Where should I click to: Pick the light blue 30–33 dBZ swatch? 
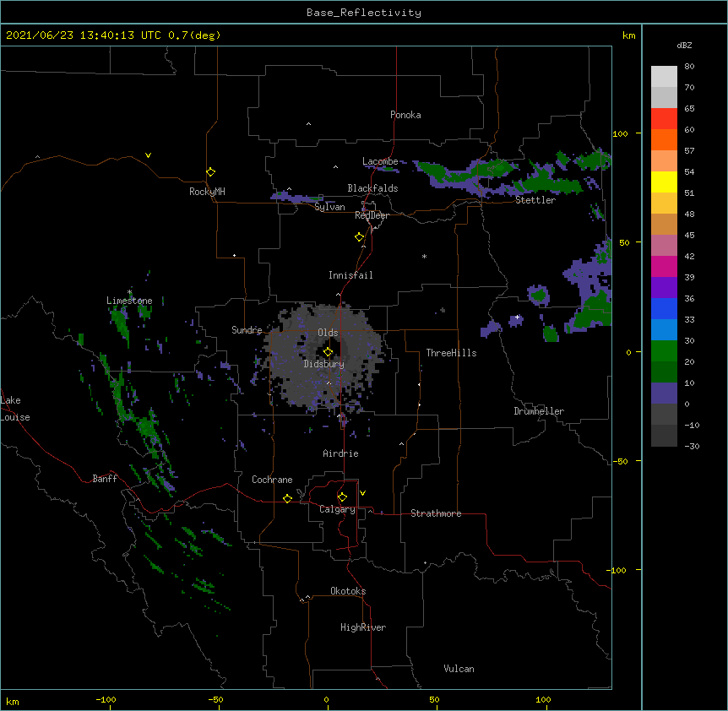click(x=664, y=330)
